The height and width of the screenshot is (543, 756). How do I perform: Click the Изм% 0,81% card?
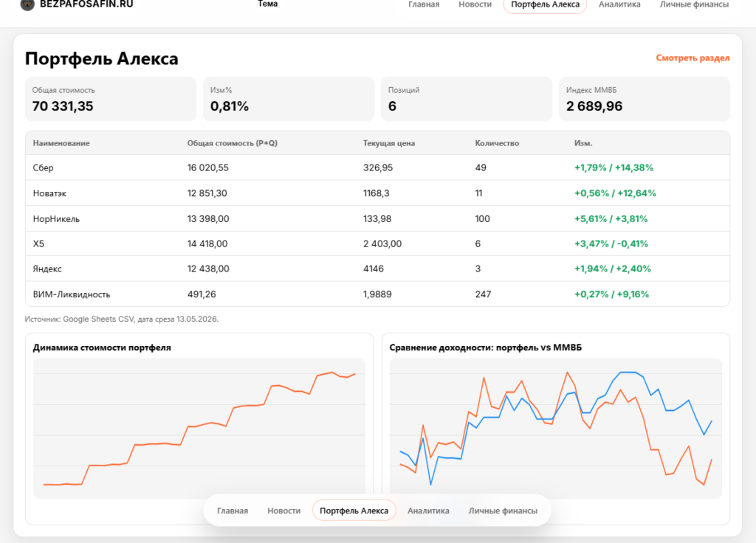click(289, 100)
